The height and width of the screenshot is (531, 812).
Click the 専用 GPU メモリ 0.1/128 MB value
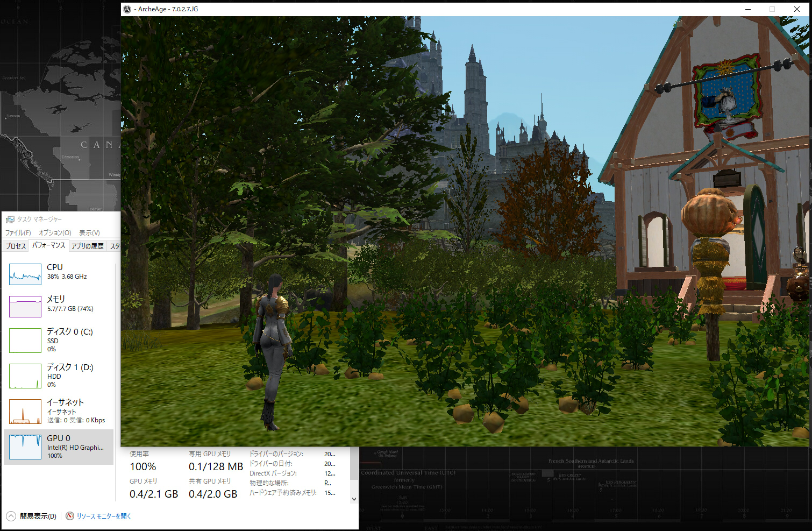tap(216, 467)
